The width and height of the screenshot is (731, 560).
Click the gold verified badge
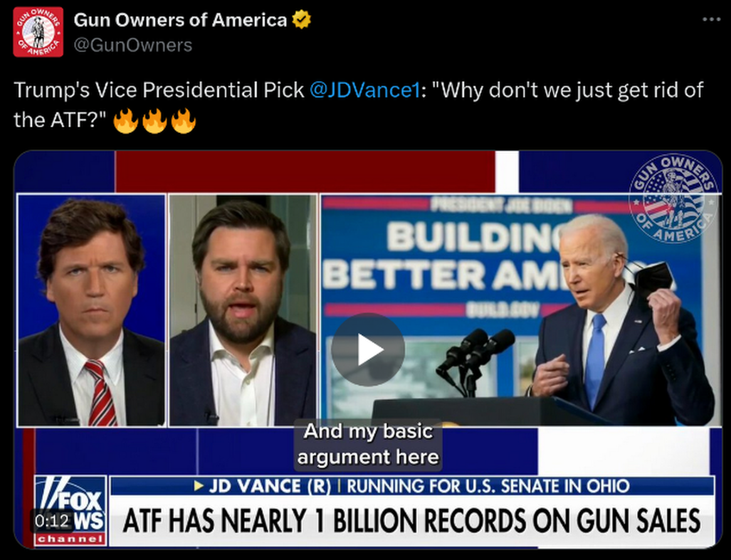coord(301,19)
